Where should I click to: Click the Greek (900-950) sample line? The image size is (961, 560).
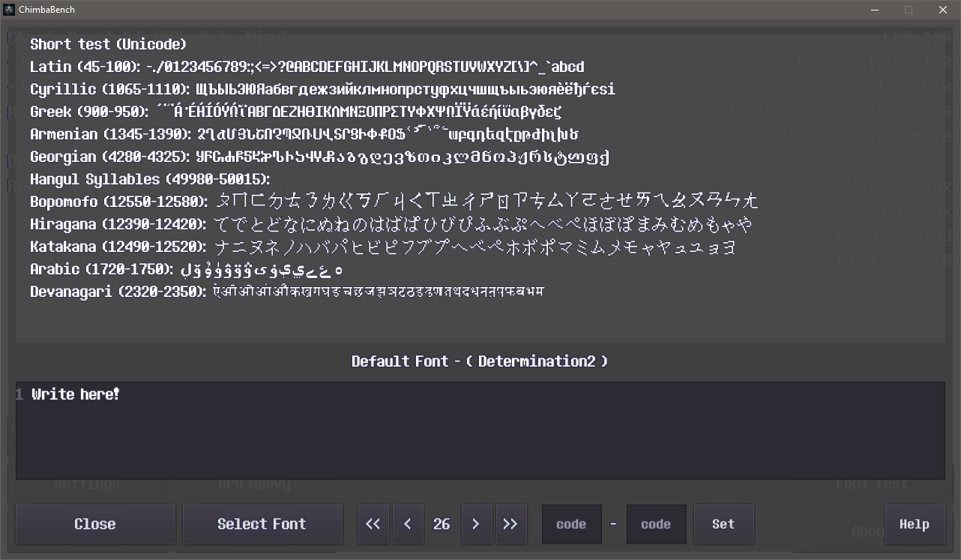tap(296, 112)
